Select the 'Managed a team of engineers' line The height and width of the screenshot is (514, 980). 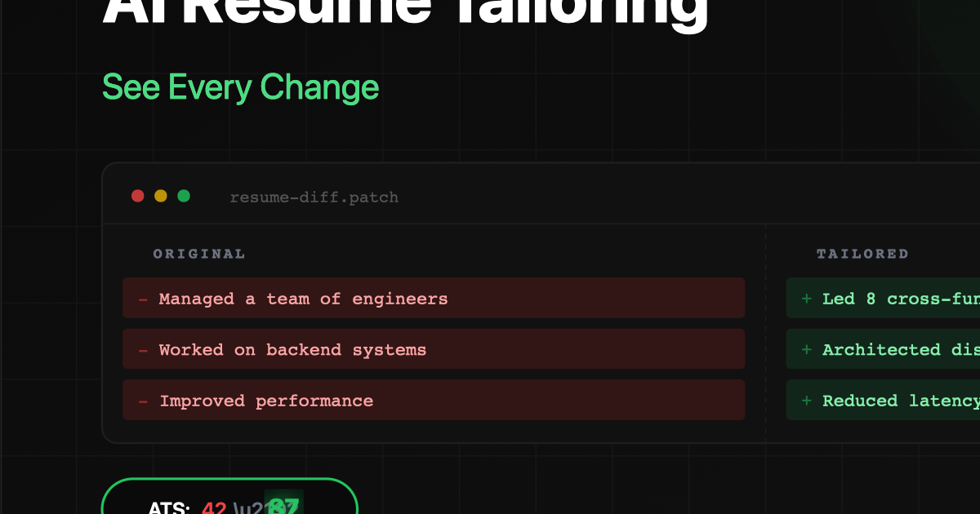(x=434, y=298)
